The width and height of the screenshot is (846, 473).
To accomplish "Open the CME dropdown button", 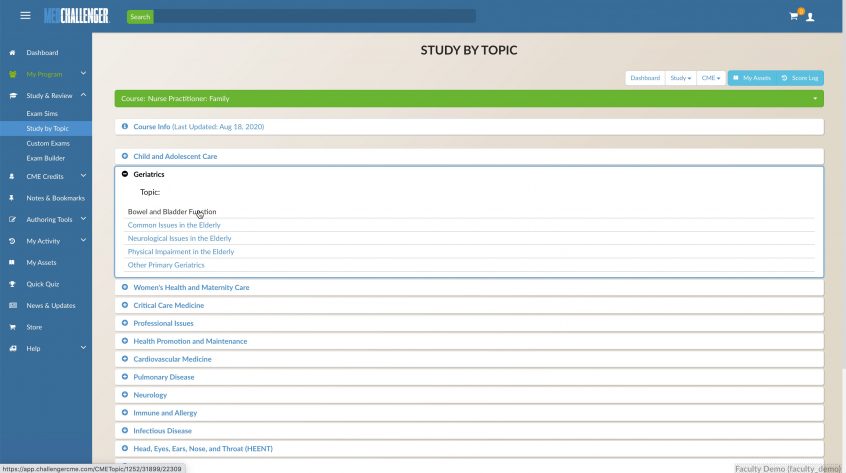I will click(711, 78).
